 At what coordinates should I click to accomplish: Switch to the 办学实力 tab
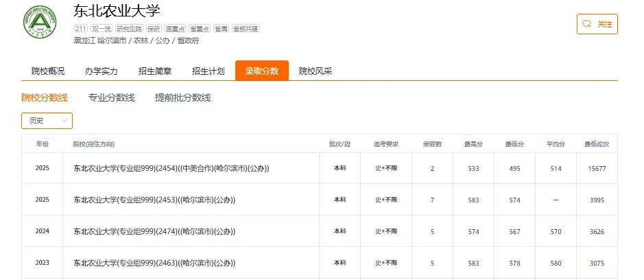click(x=102, y=71)
